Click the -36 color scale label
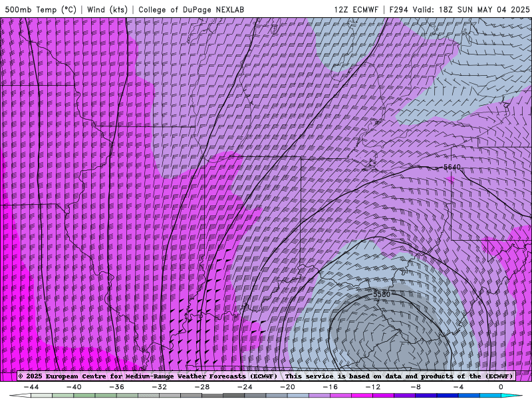This screenshot has width=532, height=399. [x=116, y=387]
